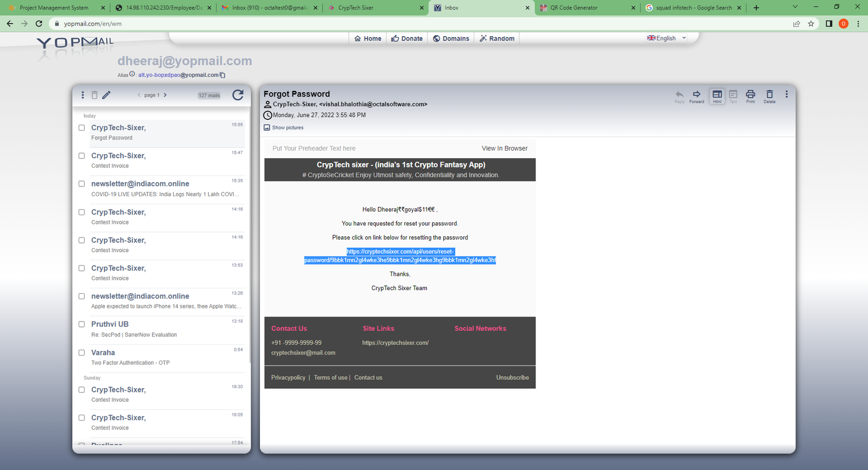Tick the checkbox for Pruthvi UB email
The image size is (868, 470).
pos(81,324)
